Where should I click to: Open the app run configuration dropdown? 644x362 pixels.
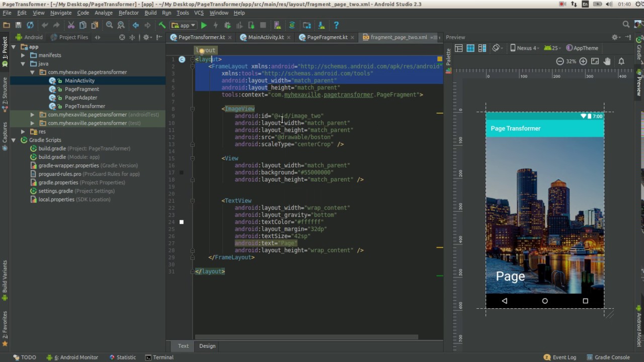pos(183,25)
